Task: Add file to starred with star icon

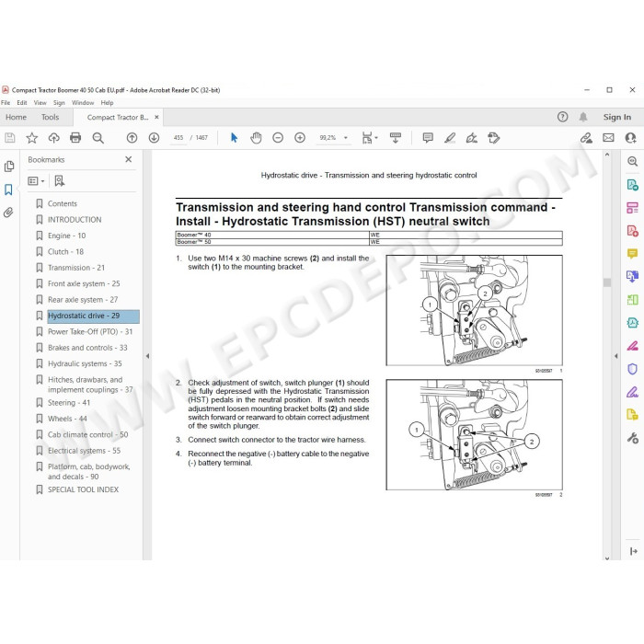Action: 31,138
